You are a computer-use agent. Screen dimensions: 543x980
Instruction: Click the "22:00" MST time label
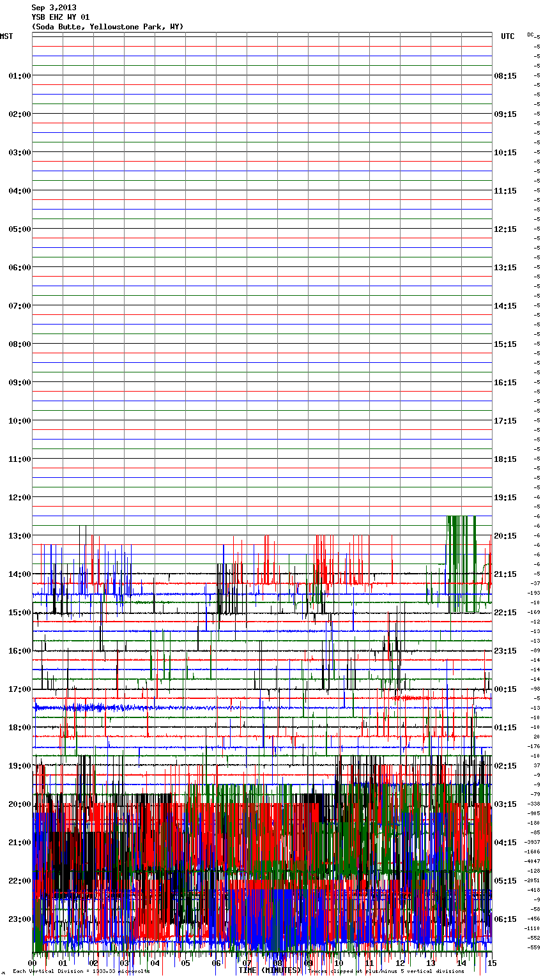coord(20,881)
